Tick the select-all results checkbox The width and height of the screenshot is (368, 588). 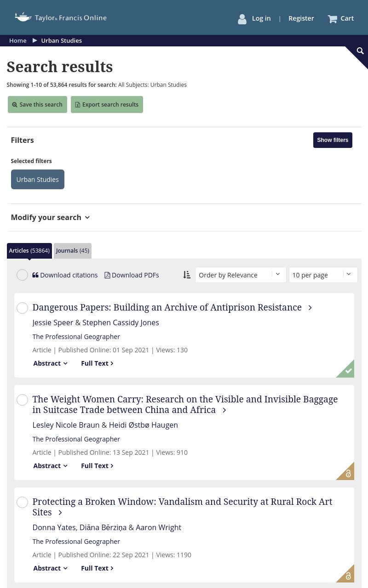22,275
